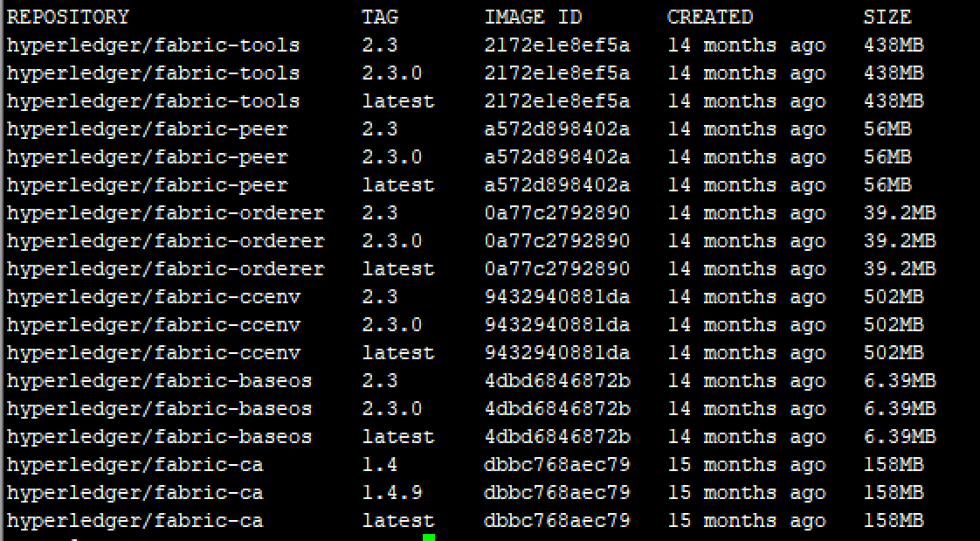The width and height of the screenshot is (980, 541).
Task: Click the TAG column header
Action: pyautogui.click(x=379, y=17)
